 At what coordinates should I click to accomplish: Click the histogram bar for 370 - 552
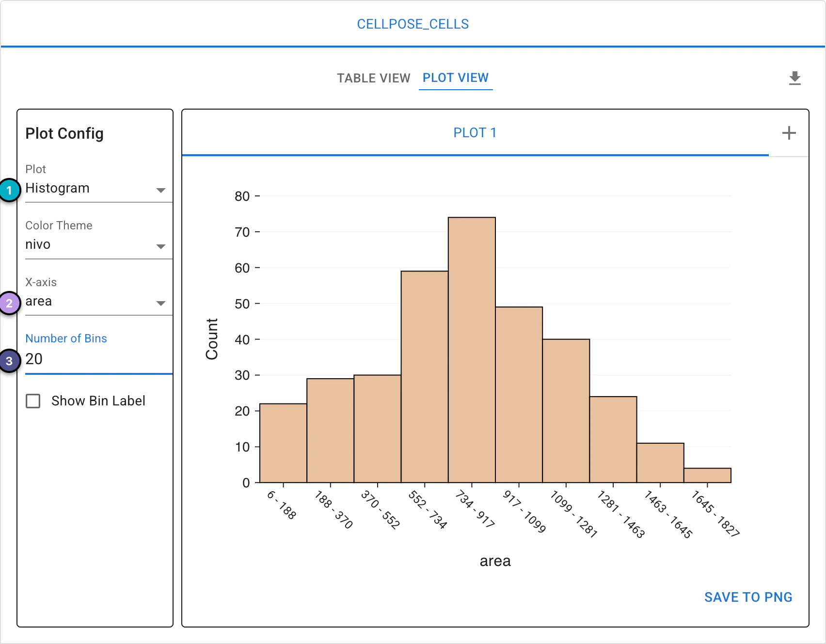coord(378,429)
